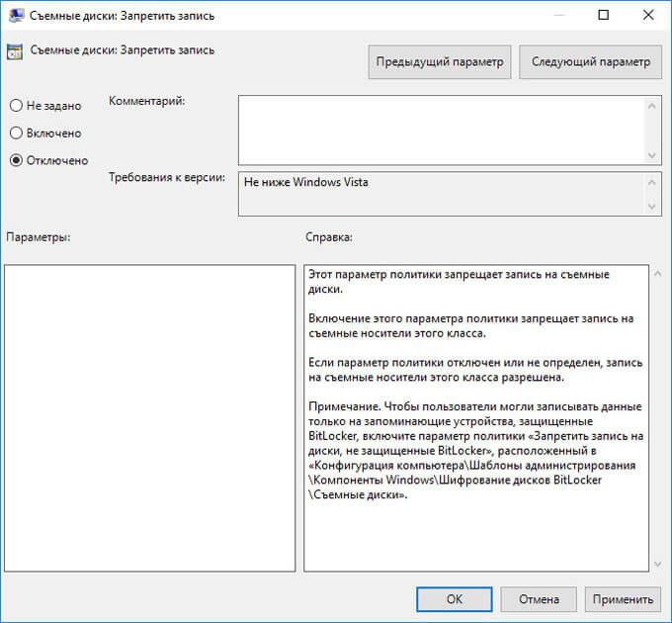This screenshot has height=623, width=672.
Task: Click the comment box scroll down arrow
Action: pyautogui.click(x=652, y=155)
